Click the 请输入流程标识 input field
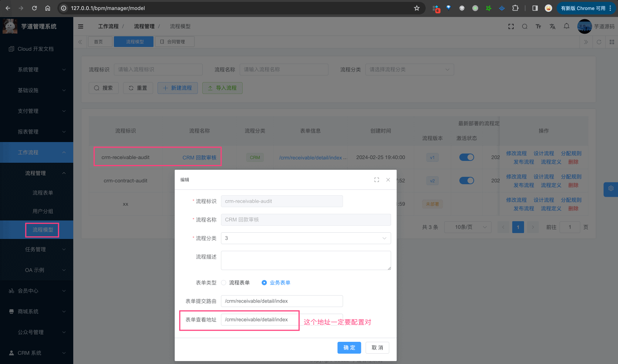The width and height of the screenshot is (618, 364). [x=158, y=70]
